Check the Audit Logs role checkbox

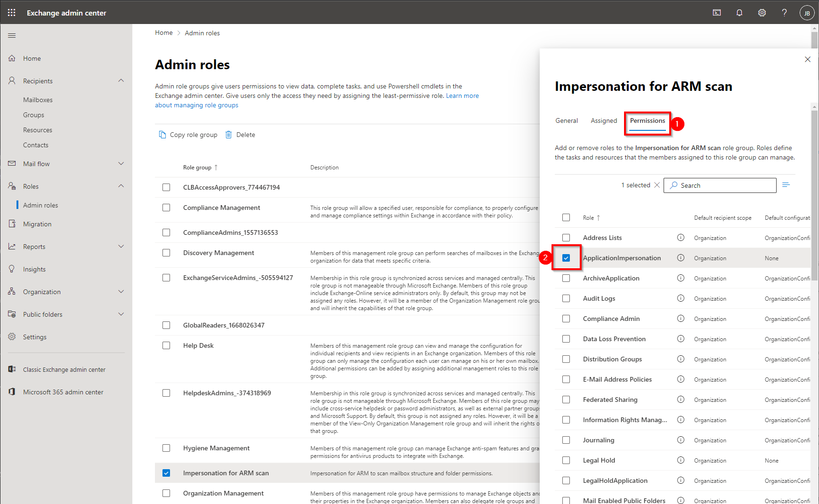566,298
